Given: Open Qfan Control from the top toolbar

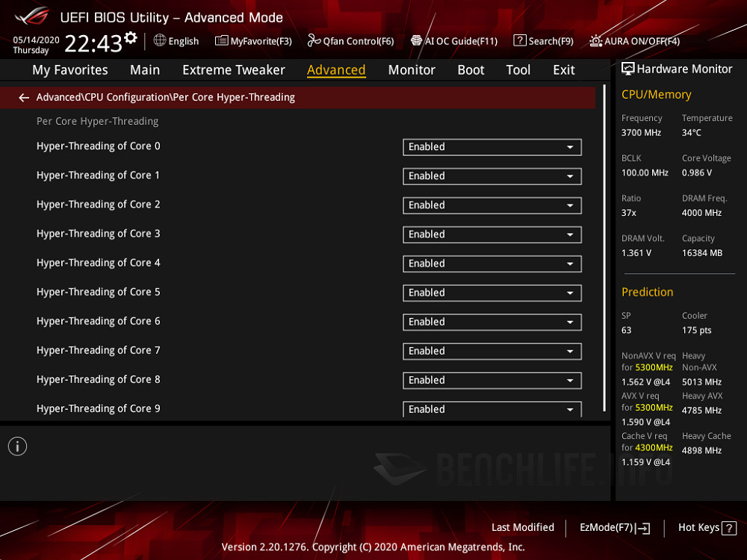Looking at the screenshot, I should [x=350, y=41].
